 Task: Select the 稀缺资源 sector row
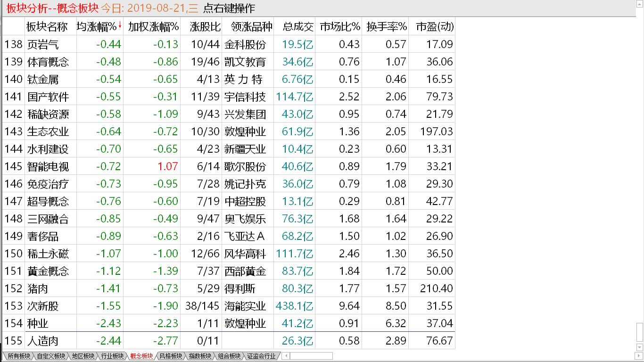pyautogui.click(x=229, y=114)
